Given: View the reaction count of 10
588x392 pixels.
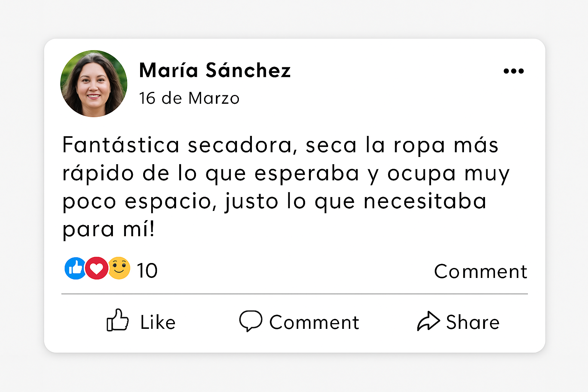Looking at the screenshot, I should click(147, 271).
